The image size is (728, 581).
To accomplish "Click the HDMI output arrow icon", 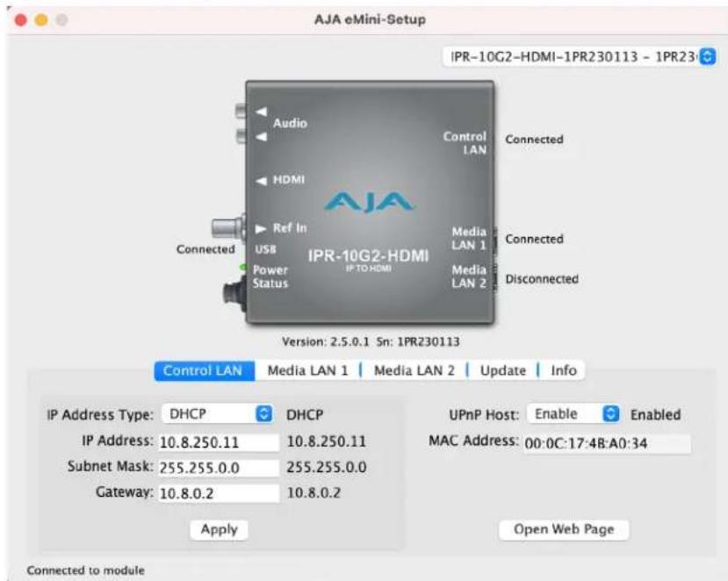I will tap(262, 181).
